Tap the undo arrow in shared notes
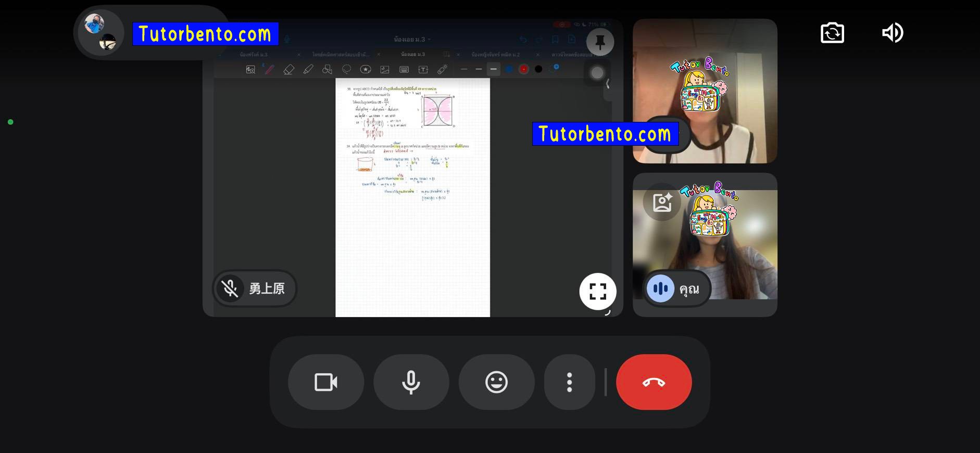The height and width of the screenshot is (453, 980). [x=523, y=40]
